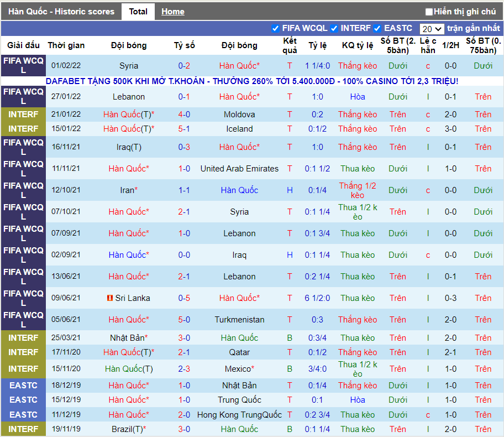
Task: Click Hòa result in Lebanon 27/01/22 row
Action: [x=358, y=97]
